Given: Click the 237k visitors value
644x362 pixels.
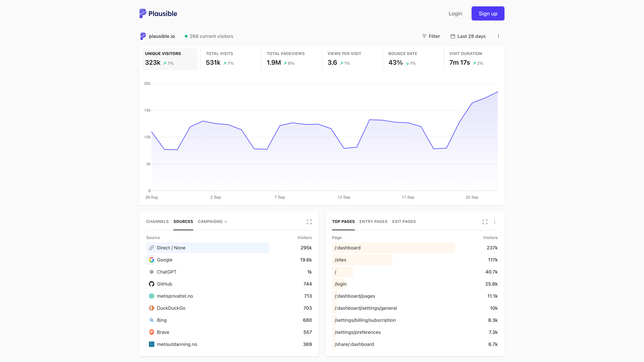Looking at the screenshot, I should click(492, 248).
